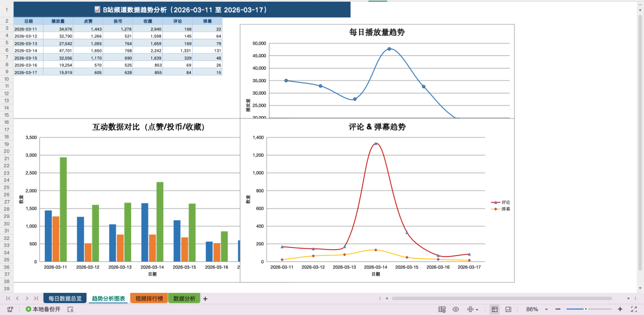Click the horizontal scrollbar right arrow
Screen dimensions: 644x315
(630, 298)
